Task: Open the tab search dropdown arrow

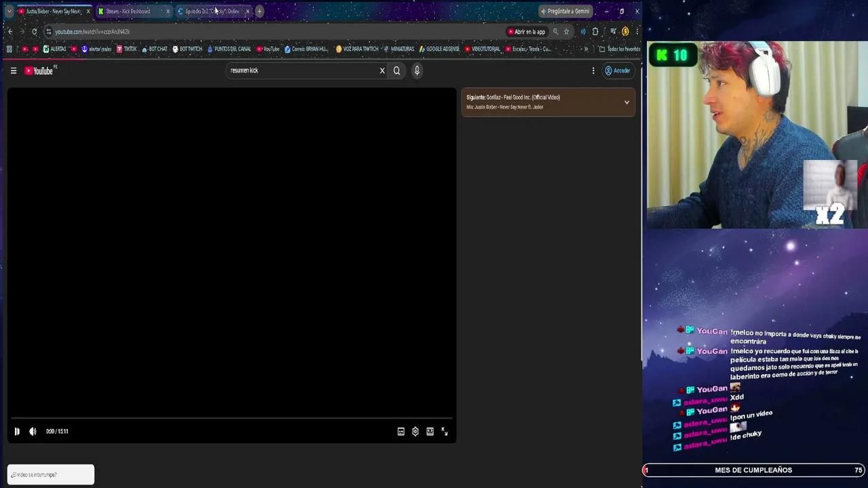Action: point(9,12)
